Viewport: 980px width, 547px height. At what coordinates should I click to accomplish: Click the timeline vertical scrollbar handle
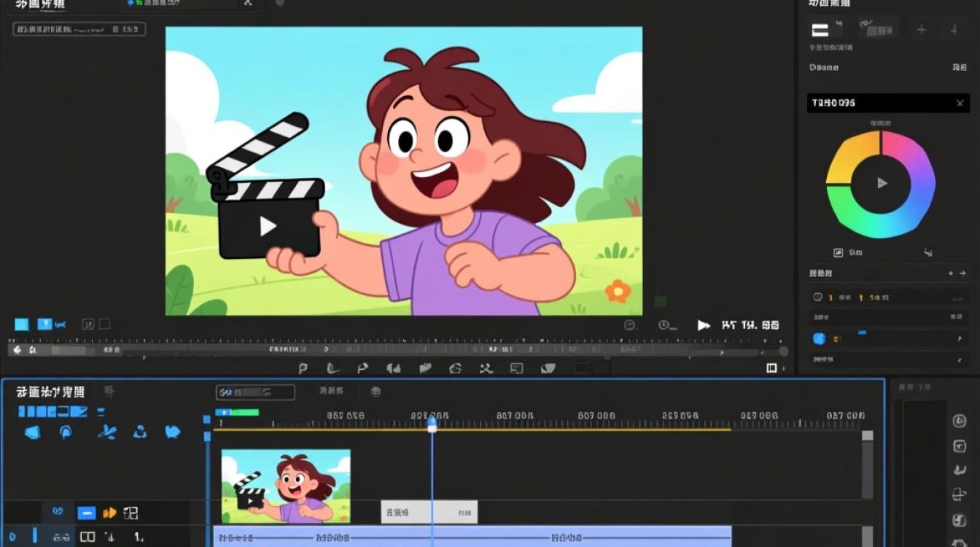click(867, 435)
